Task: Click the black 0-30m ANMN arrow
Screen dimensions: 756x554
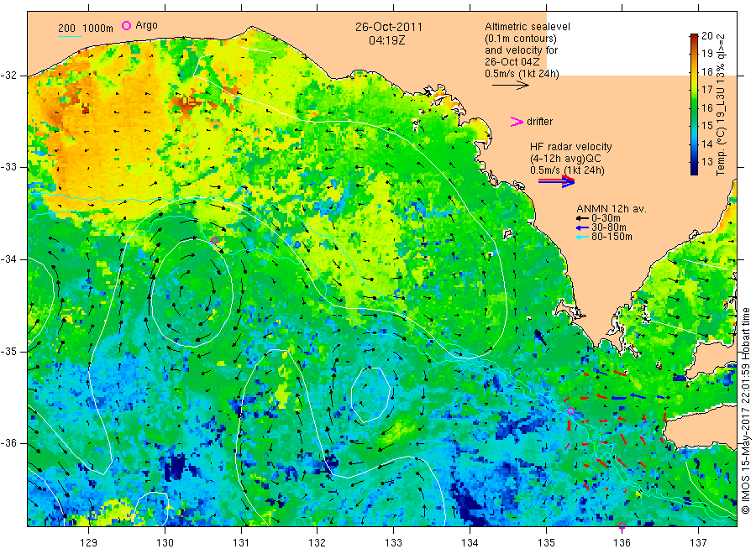Action: click(x=582, y=218)
